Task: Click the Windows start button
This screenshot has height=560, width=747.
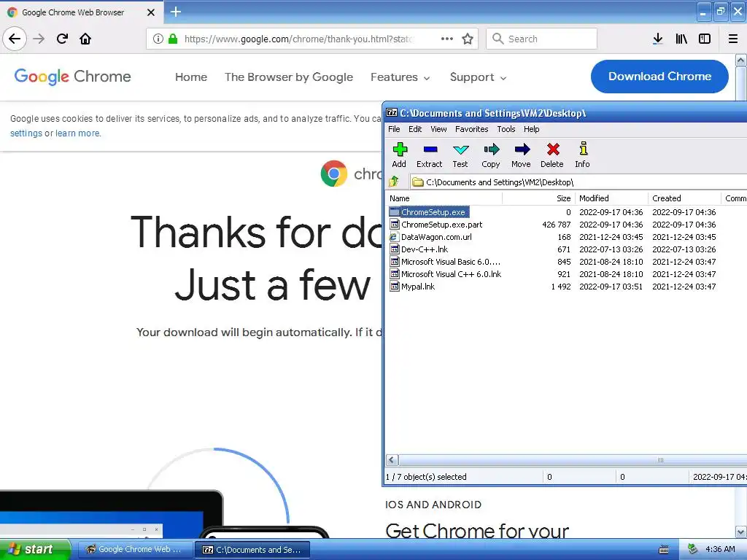Action: tap(34, 550)
